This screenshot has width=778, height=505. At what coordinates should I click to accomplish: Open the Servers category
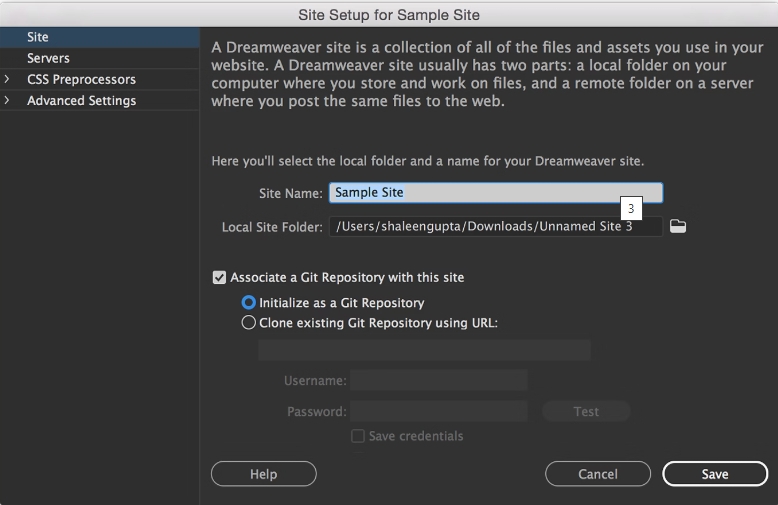click(x=100, y=58)
